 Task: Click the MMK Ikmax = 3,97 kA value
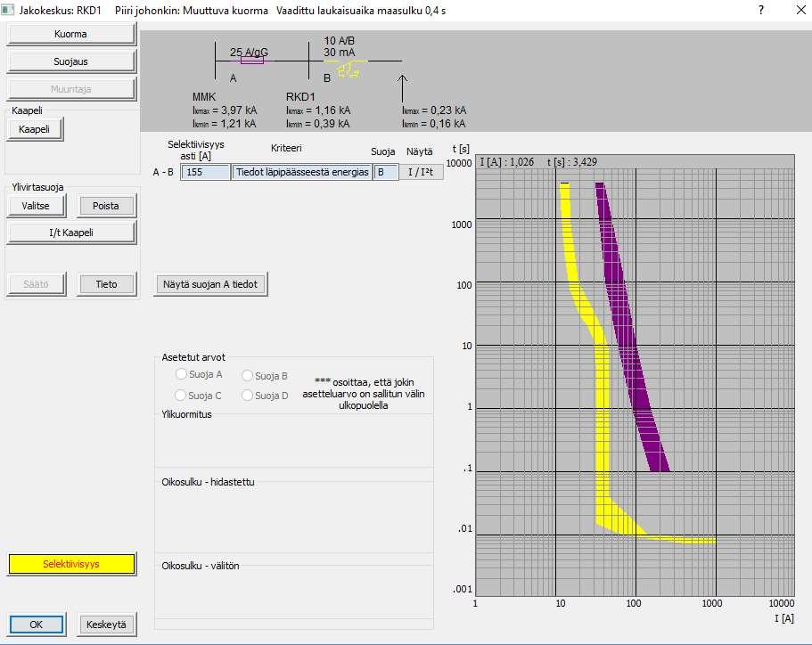(225, 110)
